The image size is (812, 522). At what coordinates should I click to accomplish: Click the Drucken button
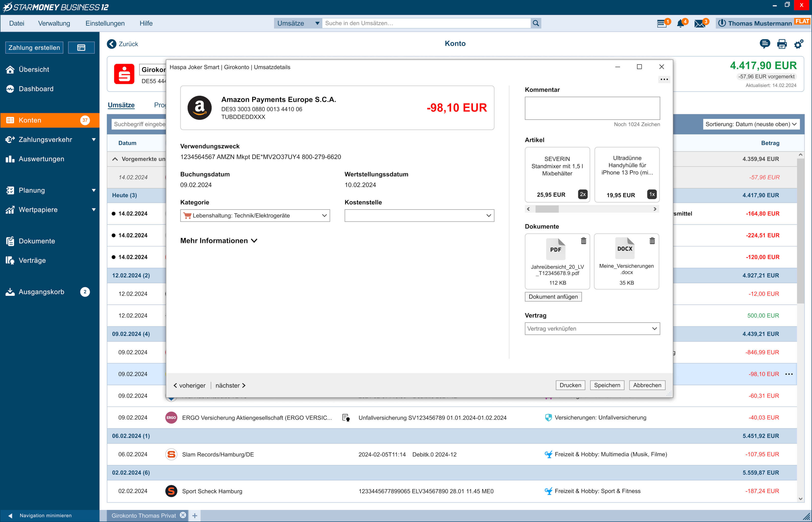click(570, 385)
